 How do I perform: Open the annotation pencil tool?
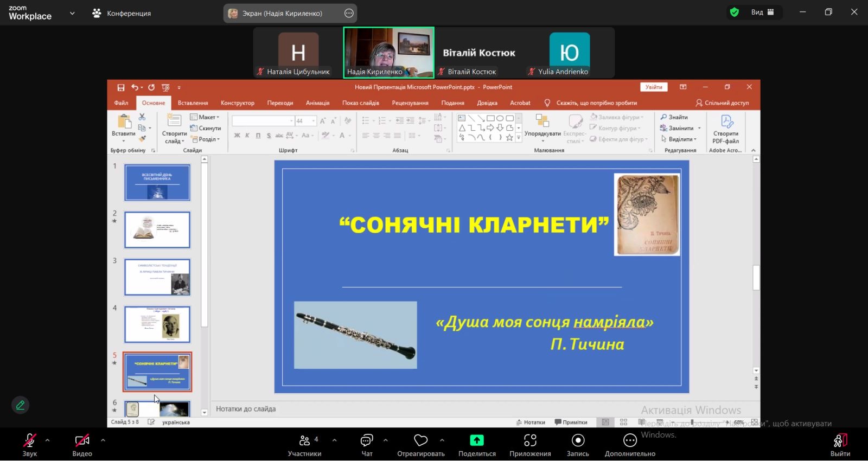21,405
